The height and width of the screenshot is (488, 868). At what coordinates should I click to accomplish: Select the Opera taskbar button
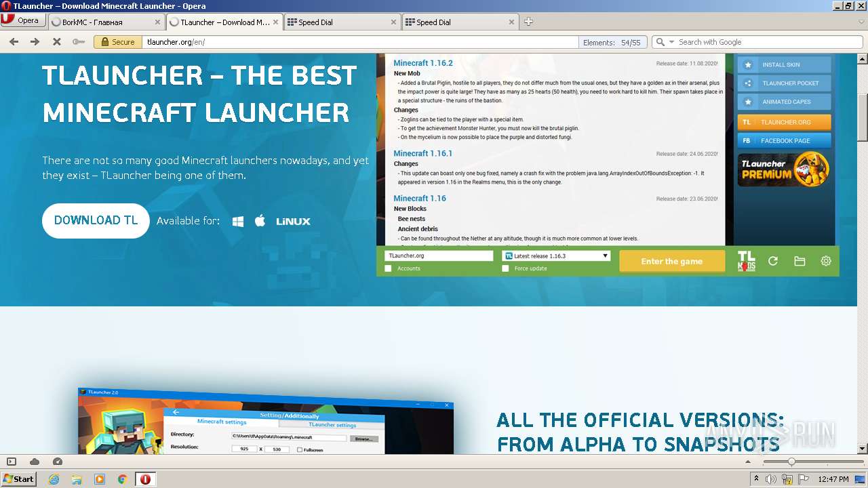pyautogui.click(x=145, y=479)
